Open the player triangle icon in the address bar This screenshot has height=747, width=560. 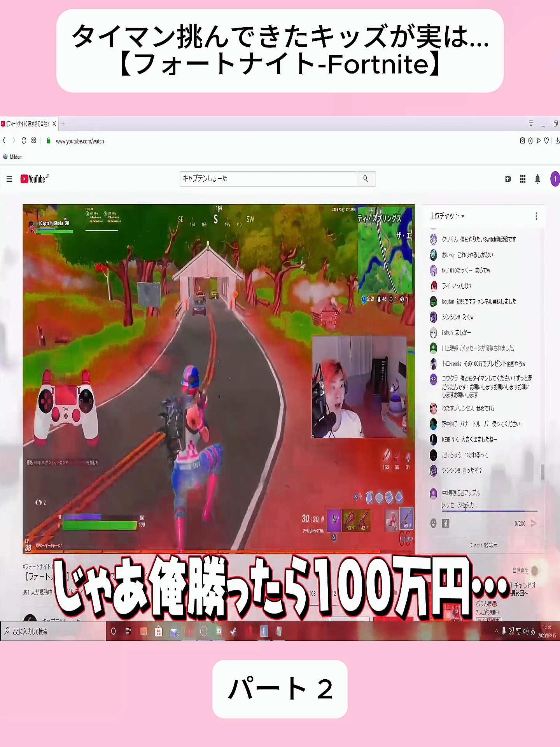pos(539,141)
